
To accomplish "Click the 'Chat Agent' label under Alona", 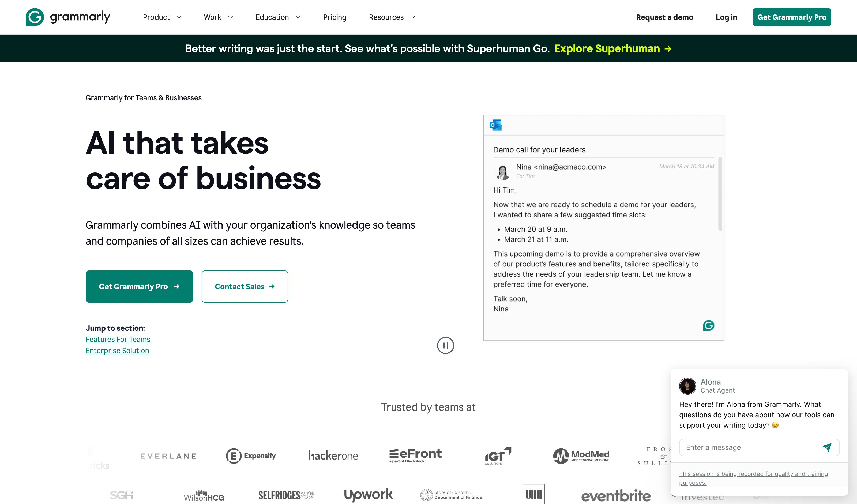I will (x=717, y=390).
